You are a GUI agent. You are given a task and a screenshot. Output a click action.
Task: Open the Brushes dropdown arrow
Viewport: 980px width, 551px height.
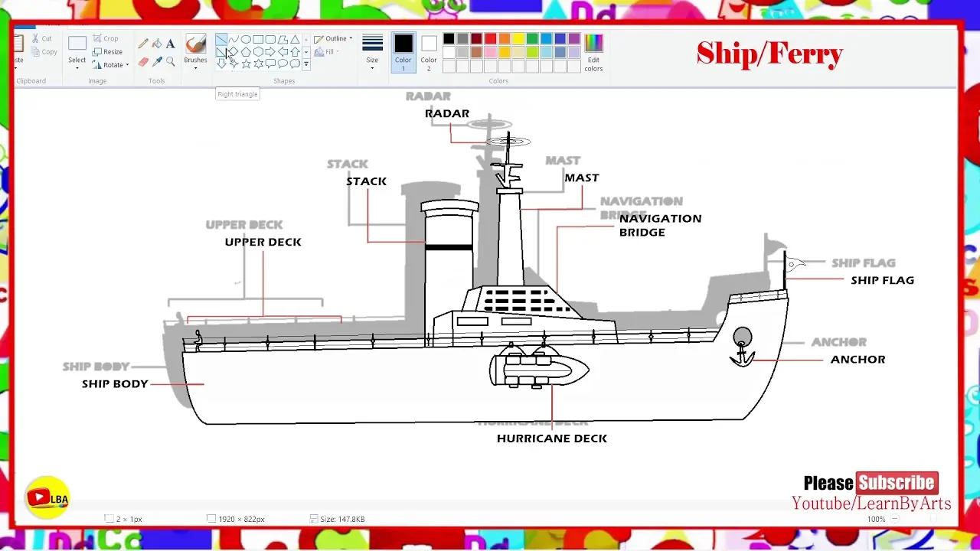195,68
